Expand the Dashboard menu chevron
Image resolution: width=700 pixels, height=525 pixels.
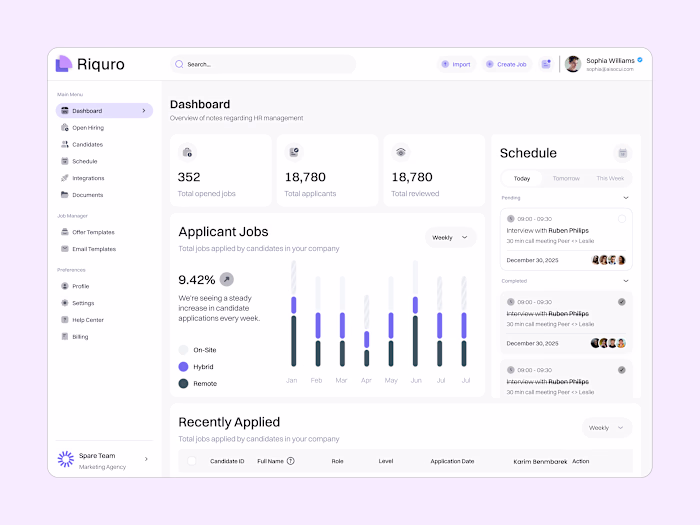144,111
